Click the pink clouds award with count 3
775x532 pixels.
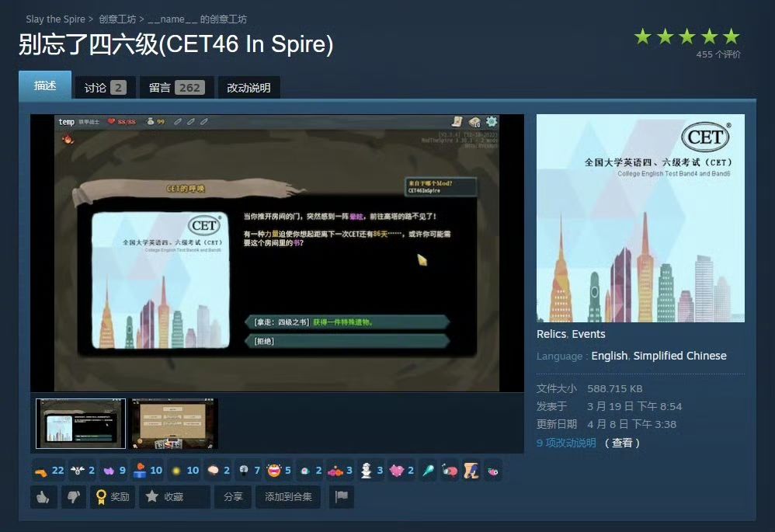pos(340,471)
